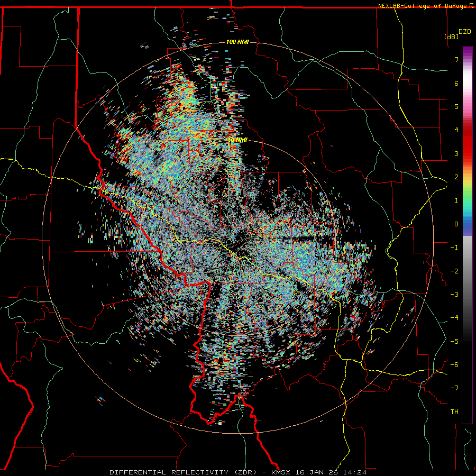Viewport: 476px width, 476px height.
Task: Click the -6 scale value
Action: point(454,365)
